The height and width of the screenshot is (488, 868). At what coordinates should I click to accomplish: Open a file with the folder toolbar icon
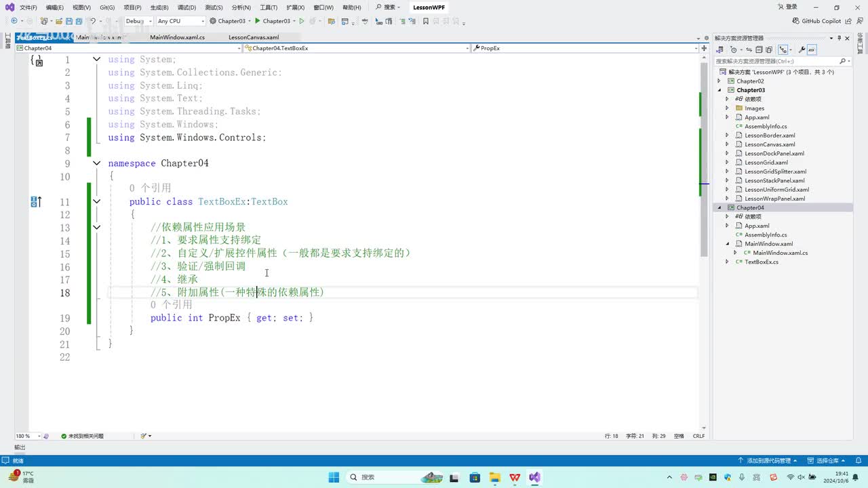tap(58, 21)
